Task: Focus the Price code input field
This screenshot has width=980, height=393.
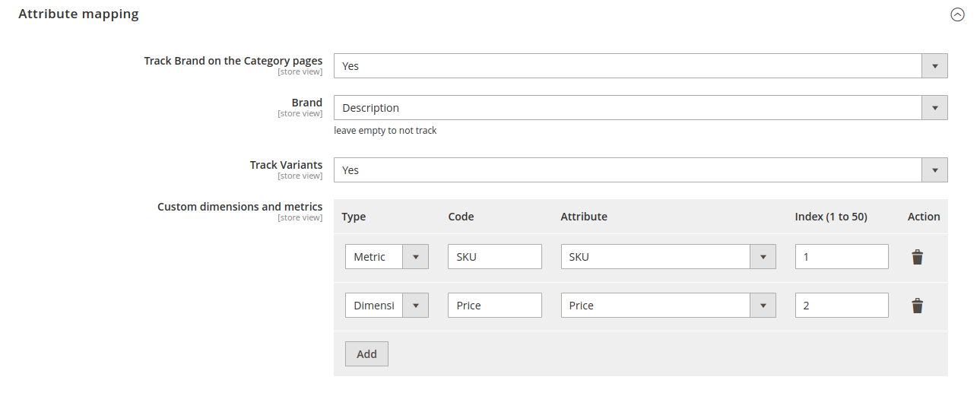Action: pyautogui.click(x=495, y=306)
